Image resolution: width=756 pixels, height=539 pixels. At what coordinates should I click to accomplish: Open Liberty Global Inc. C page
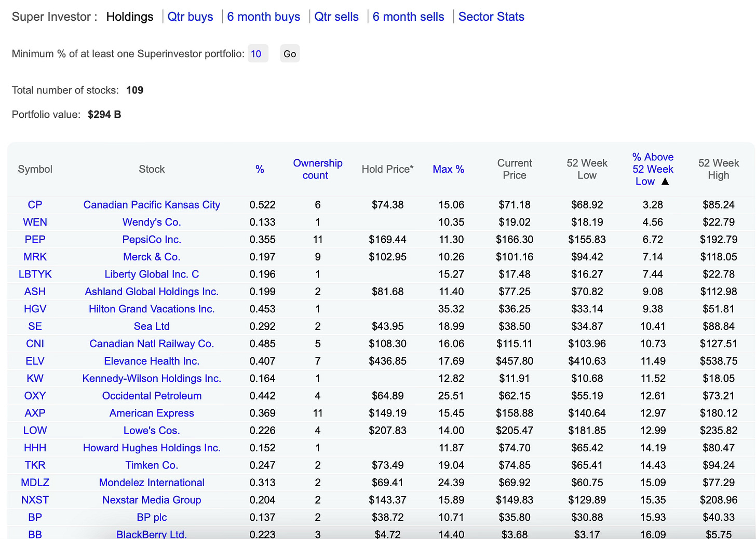point(152,274)
